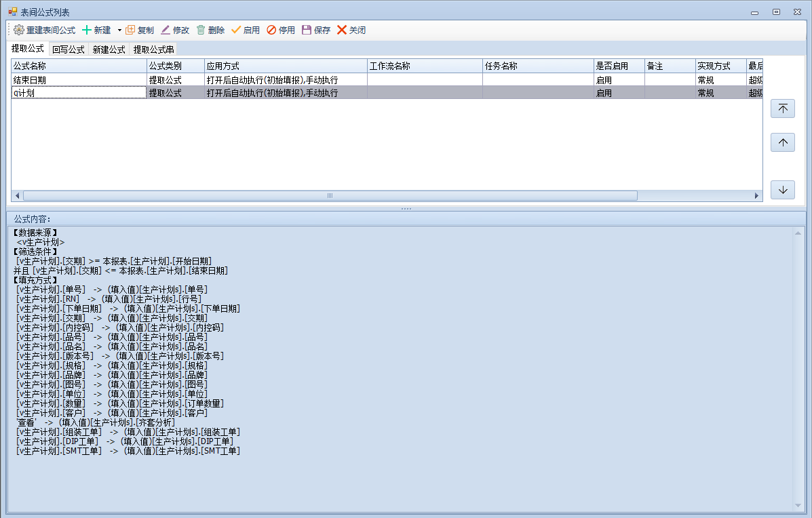The height and width of the screenshot is (518, 812).
Task: Switch to the 回写公式 tab
Action: click(68, 49)
